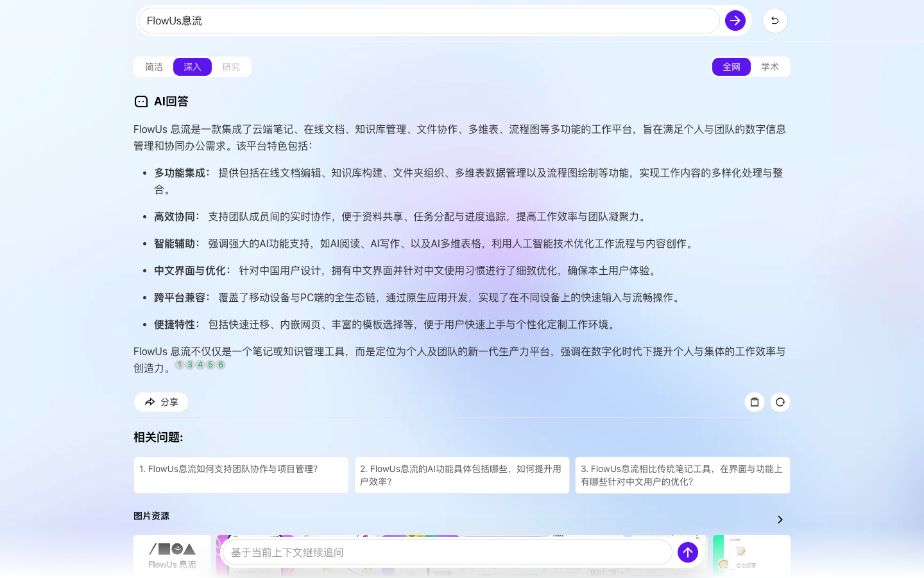Switch search scope to 学术
This screenshot has width=924, height=578.
point(770,67)
